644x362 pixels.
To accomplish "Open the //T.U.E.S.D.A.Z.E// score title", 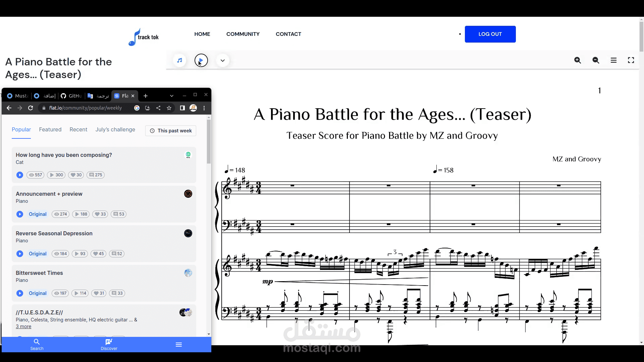I will 39,312.
